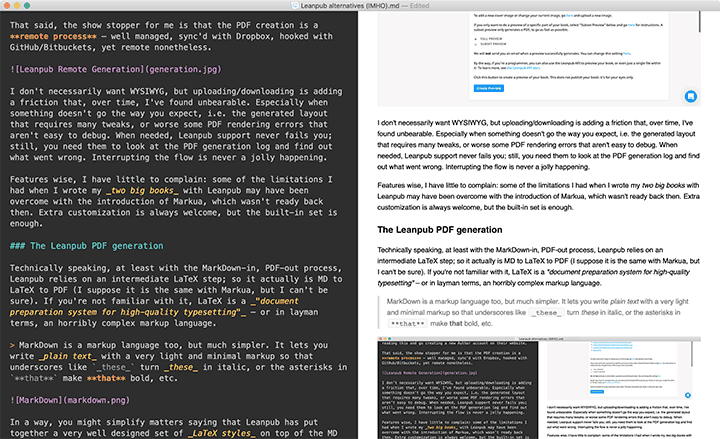720x439 pixels.
Task: Minimize the window with the yellow button
Action: click(x=17, y=6)
